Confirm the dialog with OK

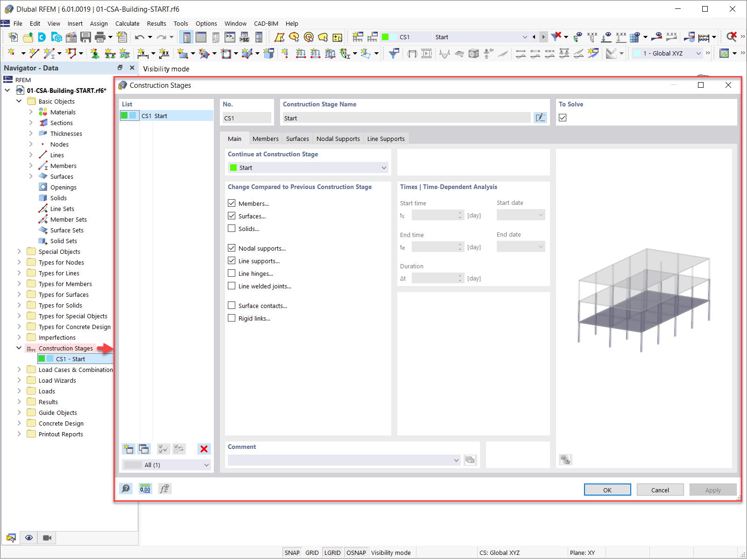[607, 490]
